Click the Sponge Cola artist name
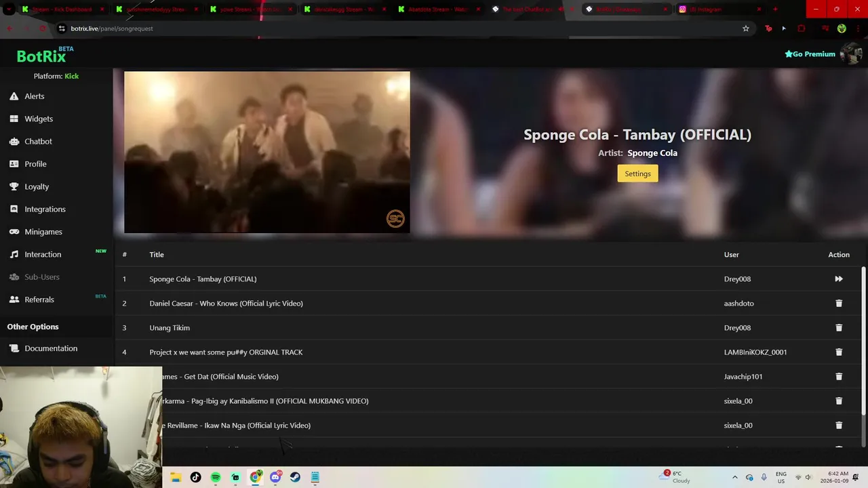This screenshot has height=488, width=868. pyautogui.click(x=652, y=152)
